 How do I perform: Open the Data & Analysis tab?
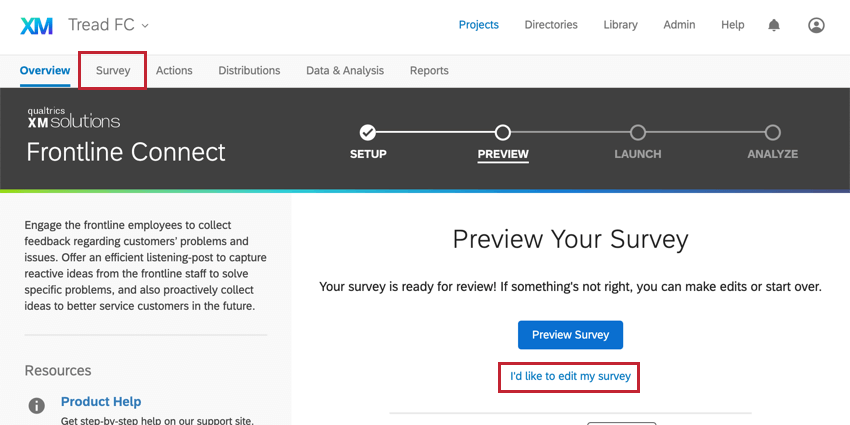click(x=345, y=70)
